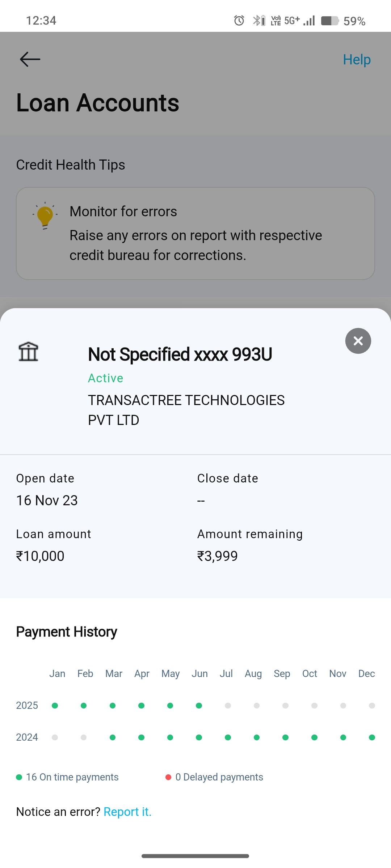Tap the lightbulb tip icon
Image resolution: width=391 pixels, height=868 pixels.
[45, 216]
